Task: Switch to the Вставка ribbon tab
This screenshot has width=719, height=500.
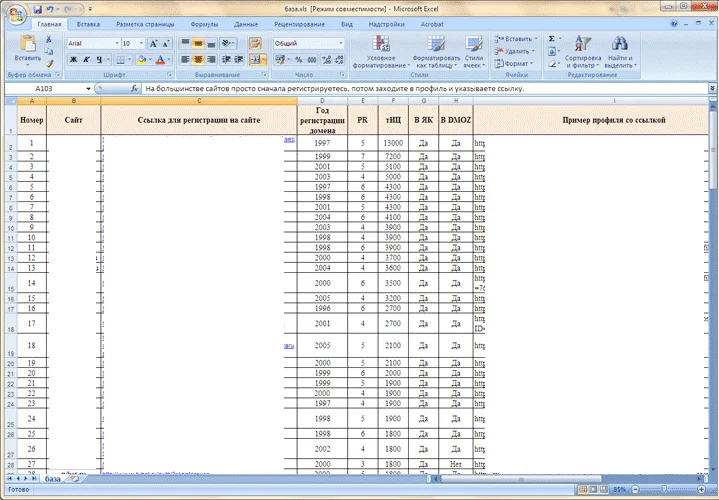Action: (x=88, y=22)
